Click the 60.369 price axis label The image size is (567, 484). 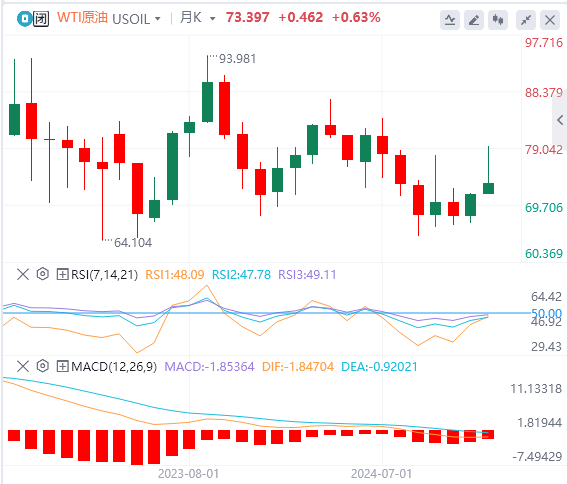[x=544, y=254]
